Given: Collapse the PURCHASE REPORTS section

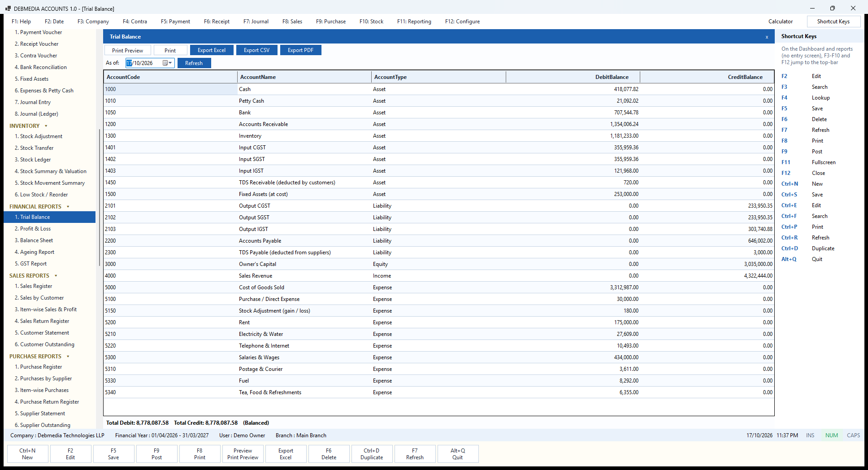Looking at the screenshot, I should coord(68,357).
